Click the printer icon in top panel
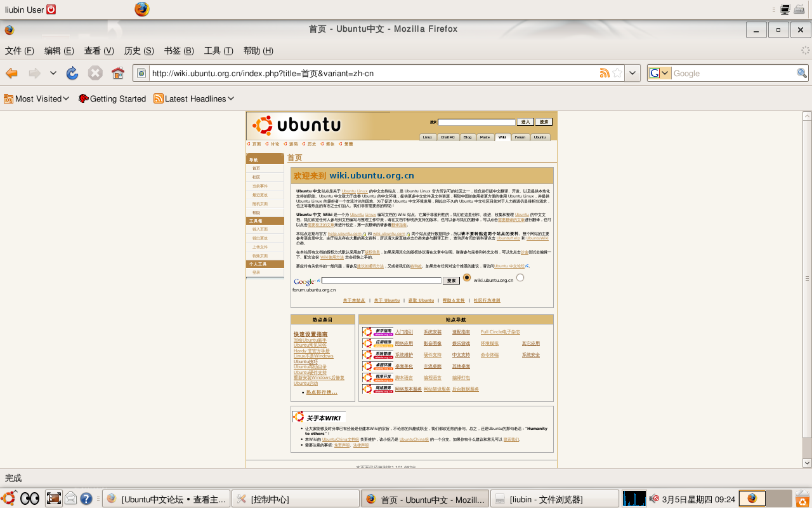Viewport: 812px width, 508px height. [799, 9]
